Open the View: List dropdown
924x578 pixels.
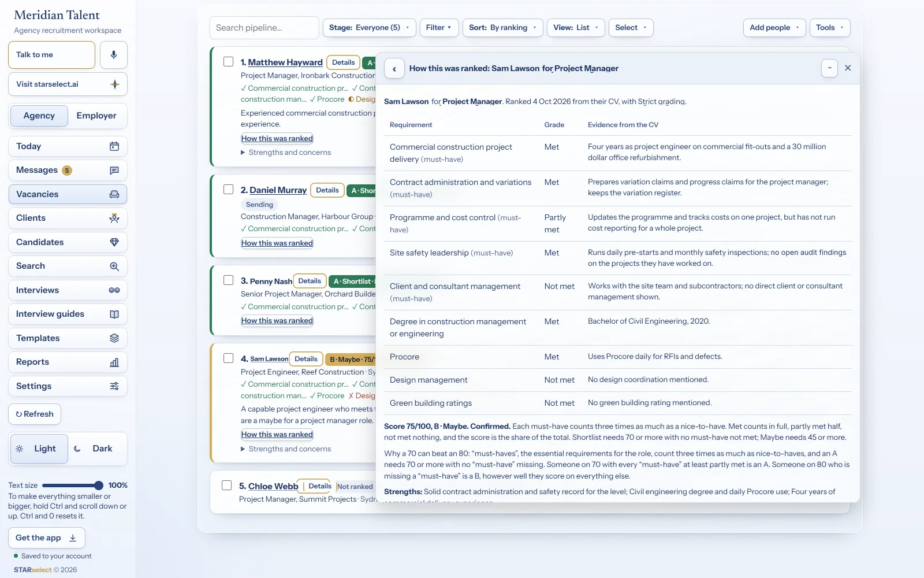576,28
